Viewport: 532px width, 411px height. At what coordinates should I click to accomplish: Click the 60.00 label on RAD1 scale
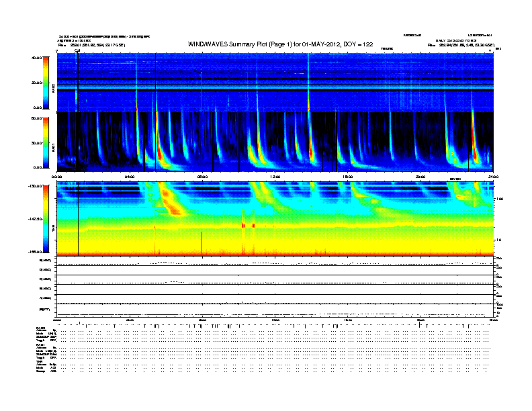36,118
